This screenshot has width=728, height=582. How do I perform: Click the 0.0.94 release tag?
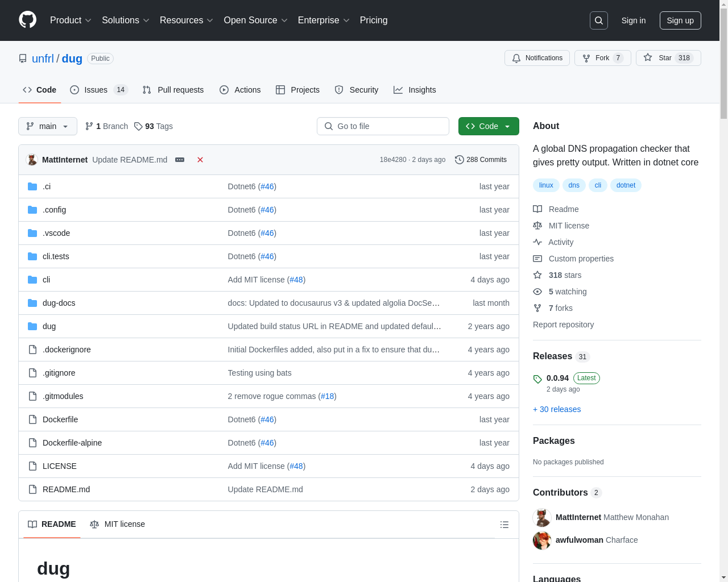(557, 378)
